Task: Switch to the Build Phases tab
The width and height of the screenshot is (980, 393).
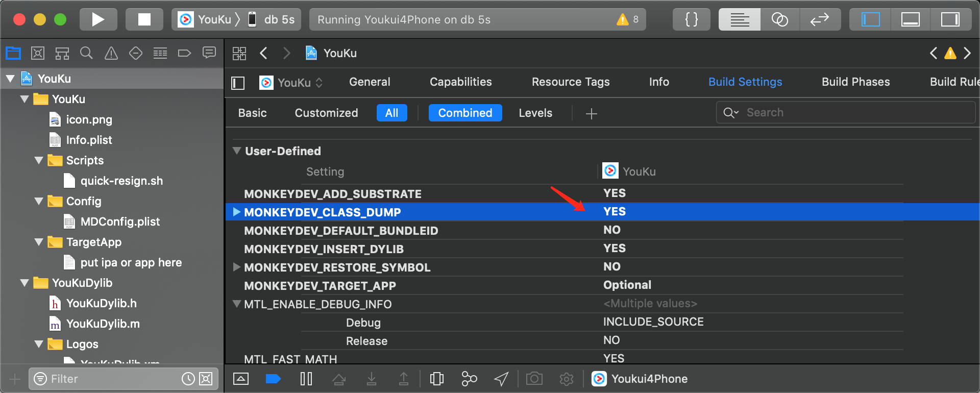Action: point(856,82)
